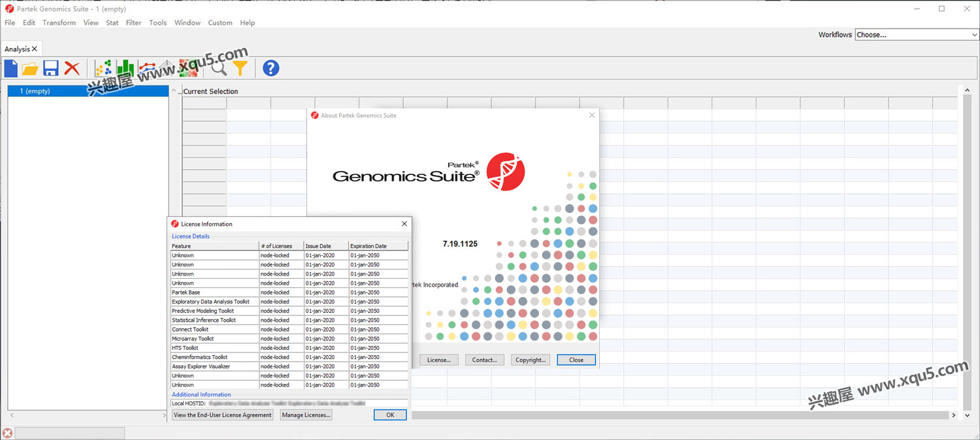980x440 pixels.
Task: Click the yellow funnel filter icon
Action: coord(240,68)
